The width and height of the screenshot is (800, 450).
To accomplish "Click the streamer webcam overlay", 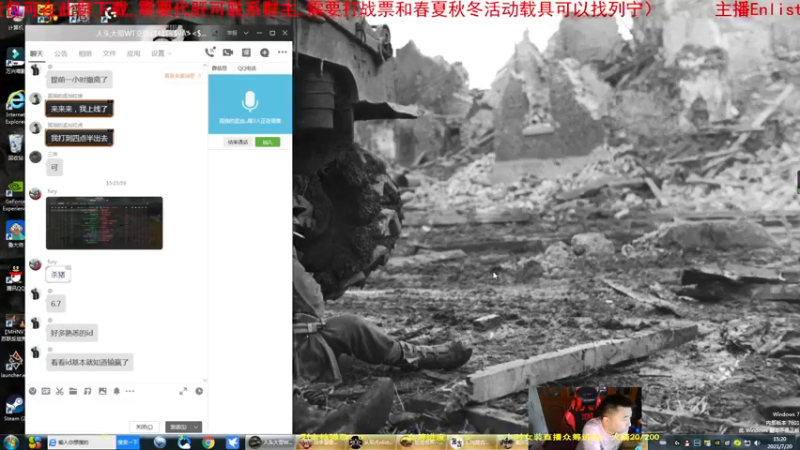I will tap(585, 411).
